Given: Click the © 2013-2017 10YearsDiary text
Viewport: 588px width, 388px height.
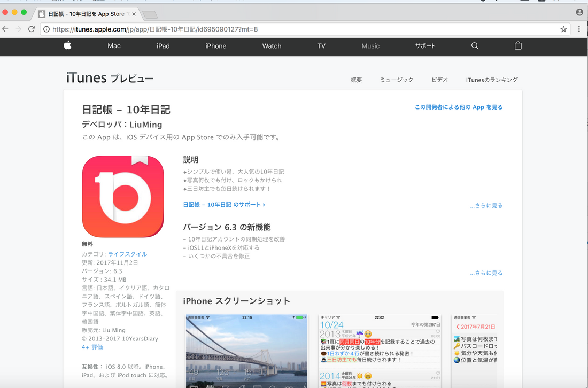Looking at the screenshot, I should pyautogui.click(x=120, y=338).
